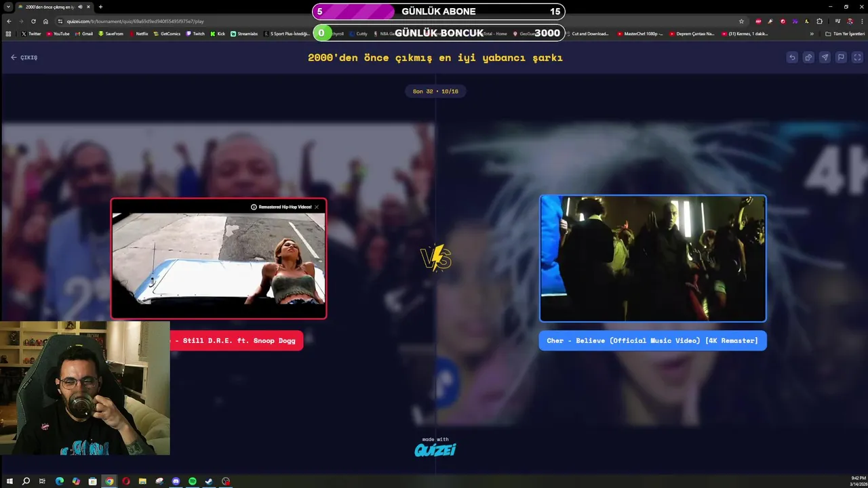Open the bookmarks apps grid icon
The image size is (868, 488).
point(9,33)
